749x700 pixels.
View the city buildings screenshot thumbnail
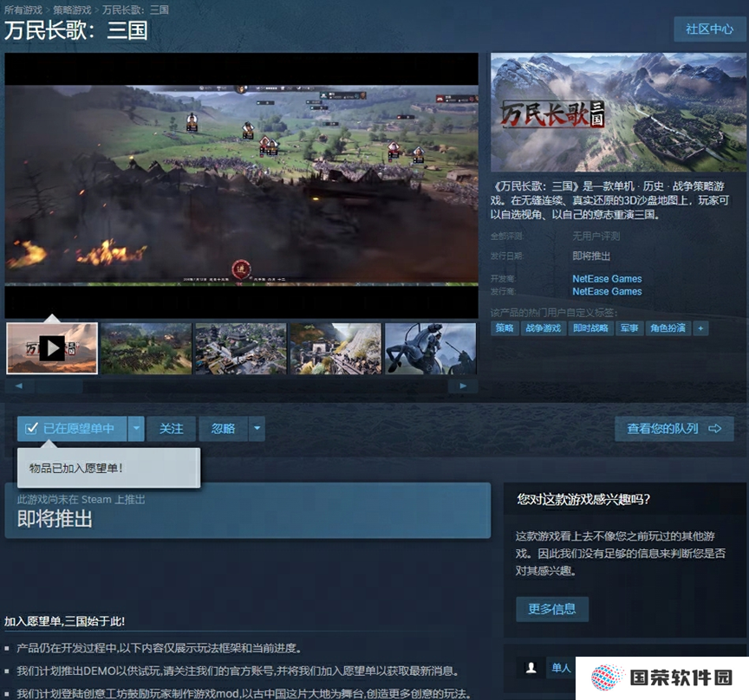coord(241,348)
